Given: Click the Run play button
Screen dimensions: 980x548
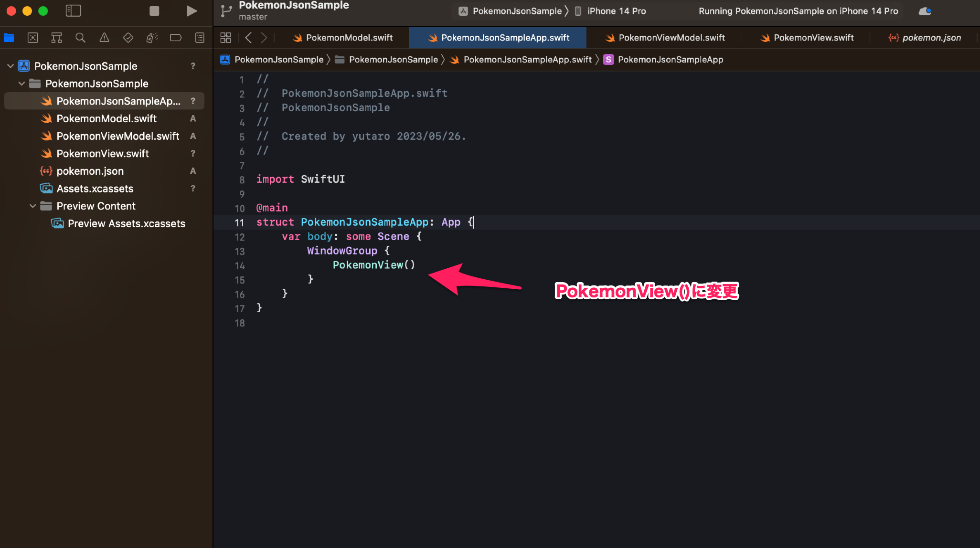Looking at the screenshot, I should (192, 11).
